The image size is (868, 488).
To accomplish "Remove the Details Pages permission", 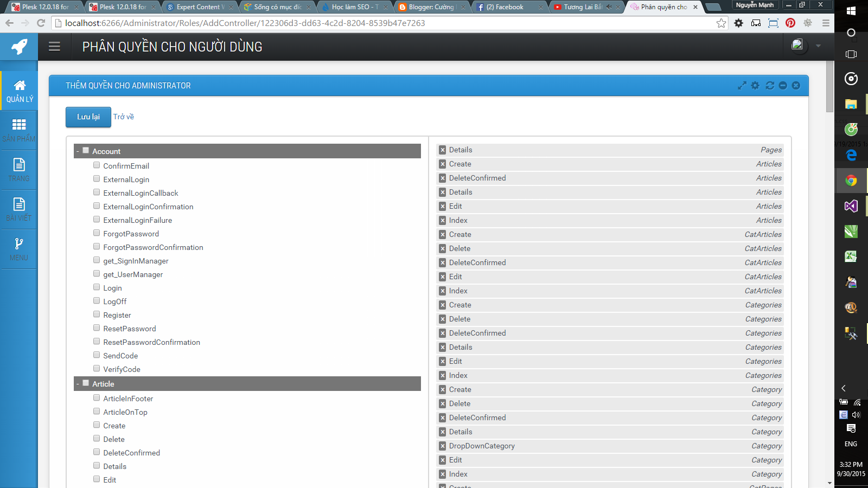I will [442, 150].
